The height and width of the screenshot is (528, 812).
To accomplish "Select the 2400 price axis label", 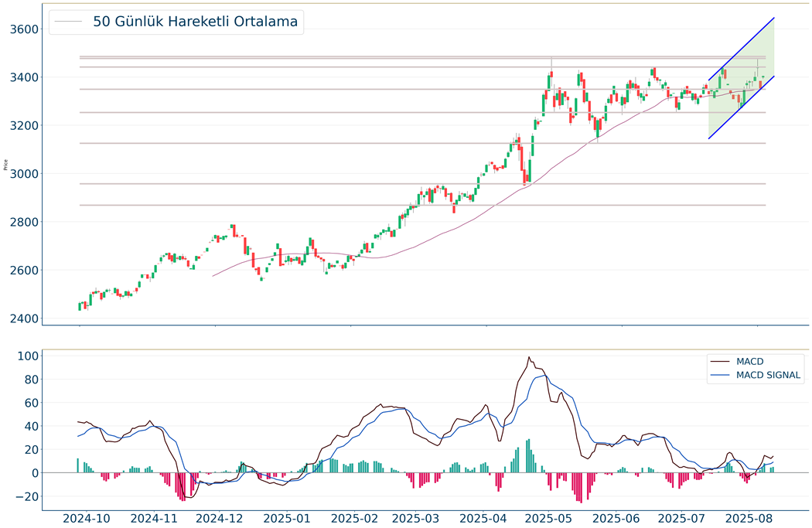I will click(24, 319).
